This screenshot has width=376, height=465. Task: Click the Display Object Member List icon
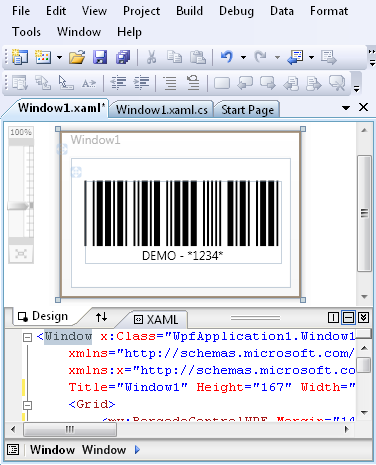(20, 83)
